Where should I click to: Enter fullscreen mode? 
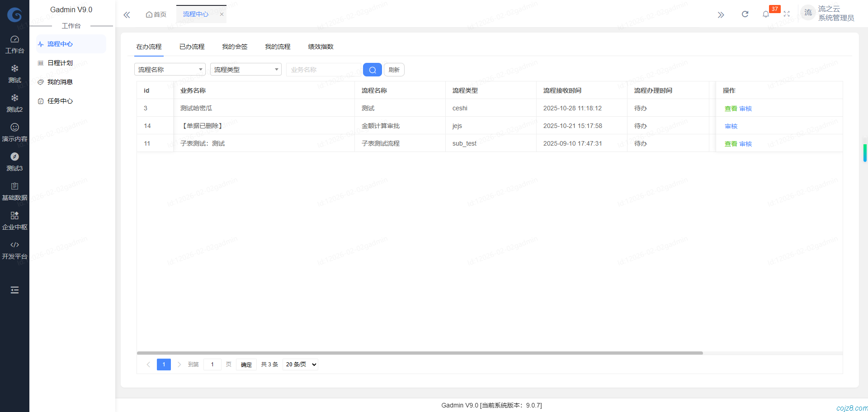[787, 14]
